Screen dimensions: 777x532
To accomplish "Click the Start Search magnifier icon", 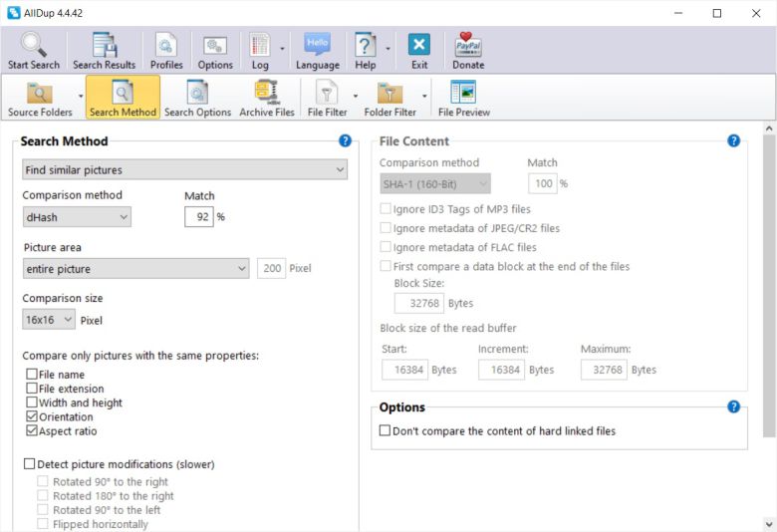I will 34,50.
